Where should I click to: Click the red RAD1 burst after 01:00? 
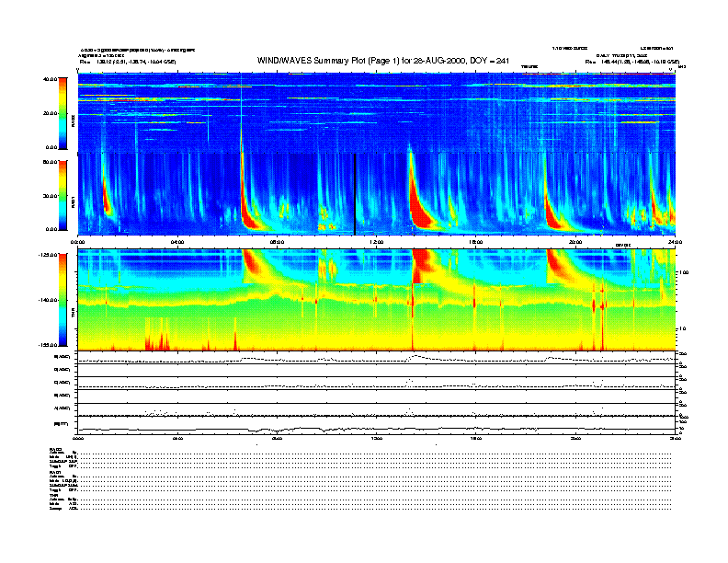(x=107, y=198)
